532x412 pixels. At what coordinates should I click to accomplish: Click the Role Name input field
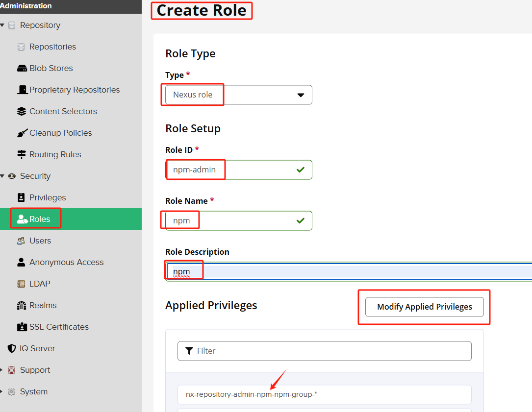click(x=238, y=221)
